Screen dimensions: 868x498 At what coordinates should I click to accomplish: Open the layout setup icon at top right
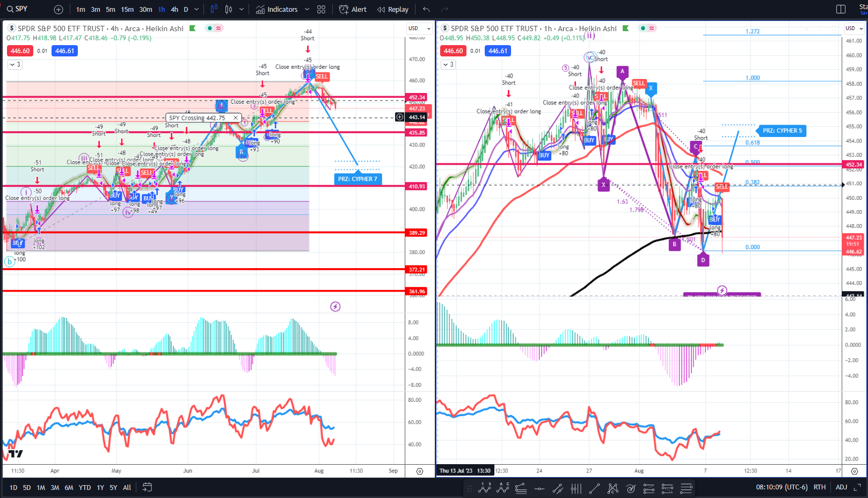click(x=841, y=9)
